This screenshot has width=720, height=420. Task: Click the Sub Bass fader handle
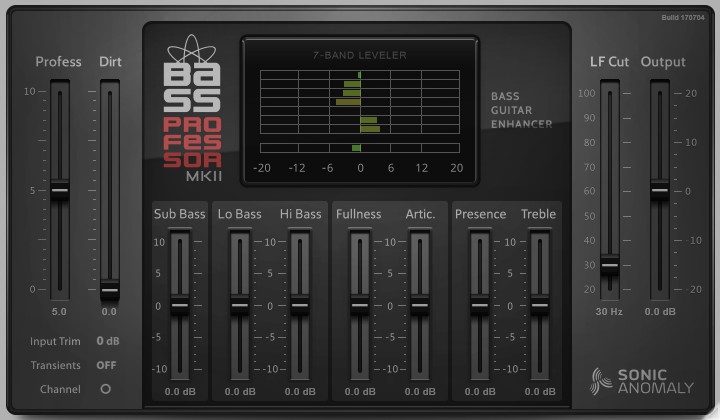pyautogui.click(x=180, y=306)
